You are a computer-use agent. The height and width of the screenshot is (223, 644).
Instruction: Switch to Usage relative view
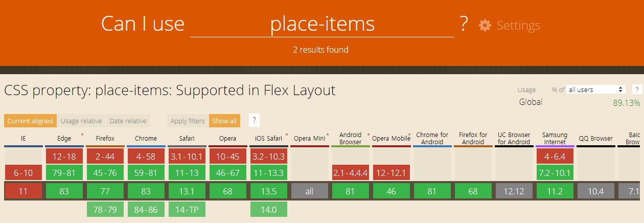(81, 121)
